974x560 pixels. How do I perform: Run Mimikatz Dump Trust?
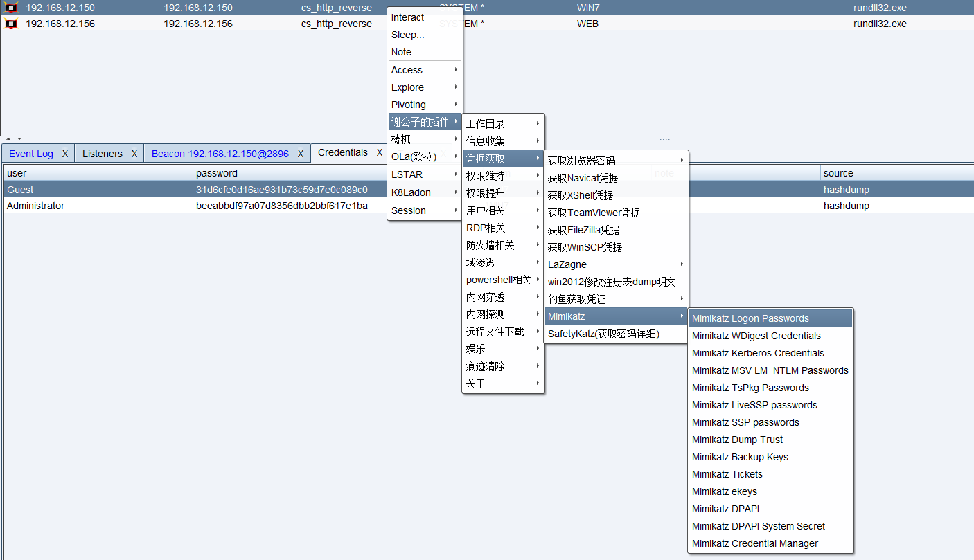tap(770, 440)
